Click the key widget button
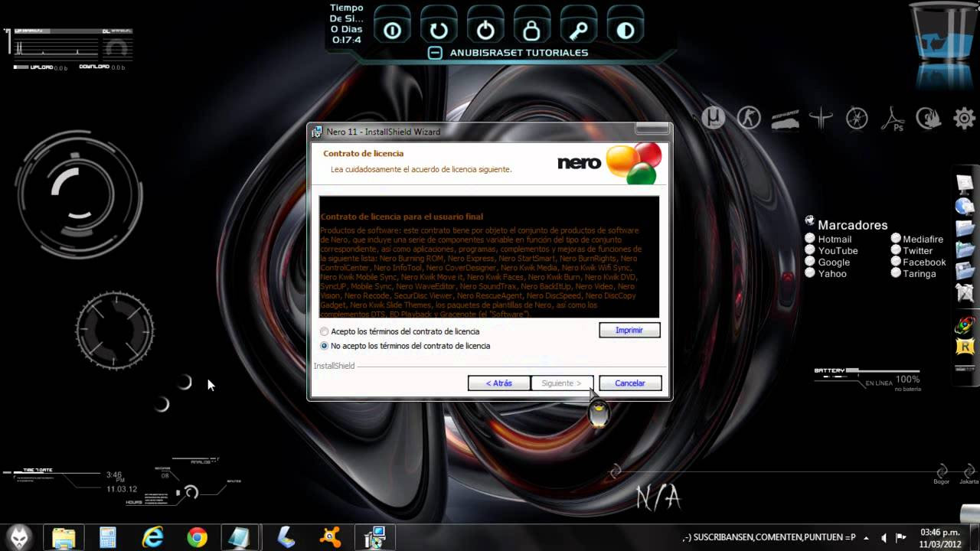 point(579,31)
